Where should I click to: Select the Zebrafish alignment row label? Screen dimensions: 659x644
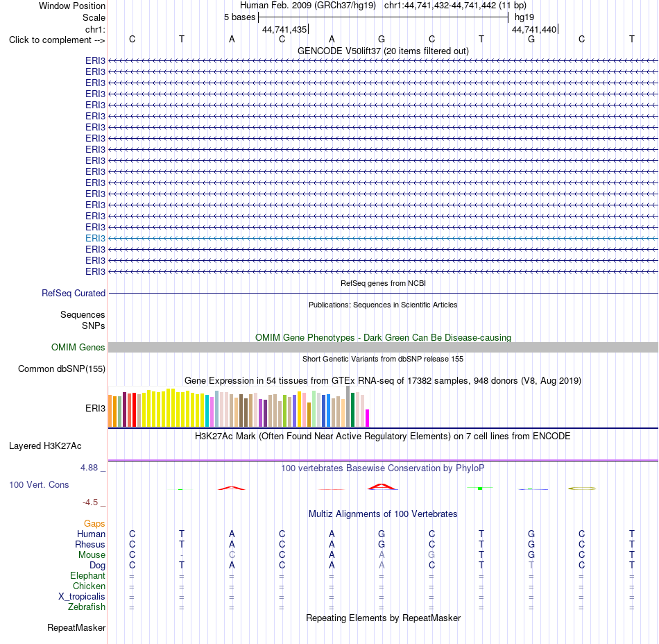[x=87, y=607]
